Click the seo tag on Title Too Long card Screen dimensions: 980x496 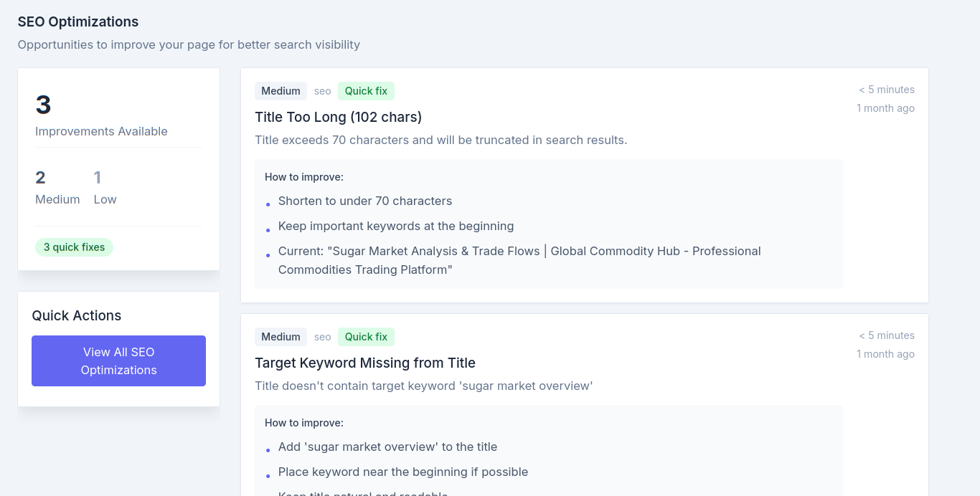click(x=322, y=91)
